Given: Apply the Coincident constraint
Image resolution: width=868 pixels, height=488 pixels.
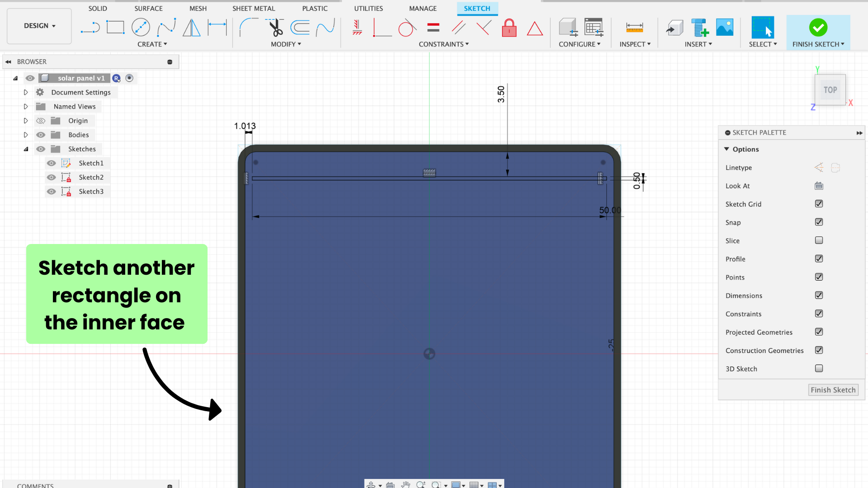Looking at the screenshot, I should click(x=382, y=28).
